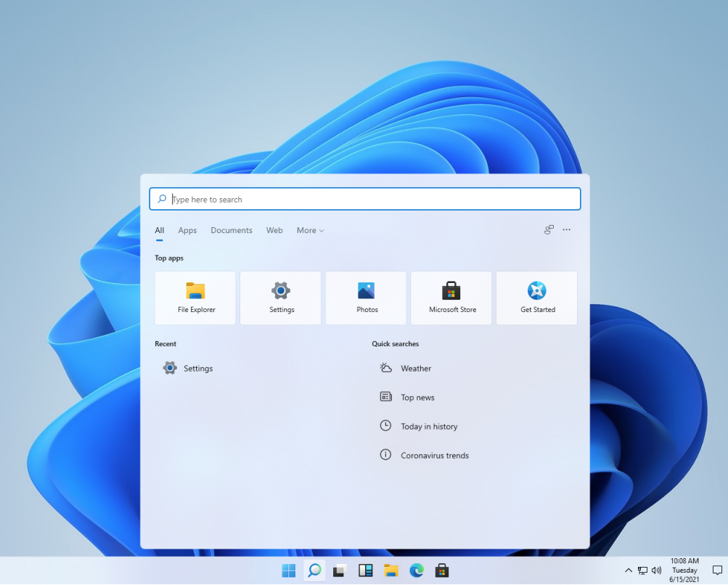Image resolution: width=728 pixels, height=585 pixels.
Task: Click the Recent heading
Action: (x=165, y=344)
